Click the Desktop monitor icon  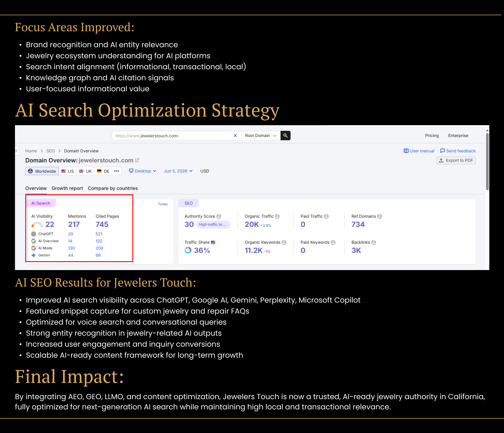pyautogui.click(x=131, y=171)
